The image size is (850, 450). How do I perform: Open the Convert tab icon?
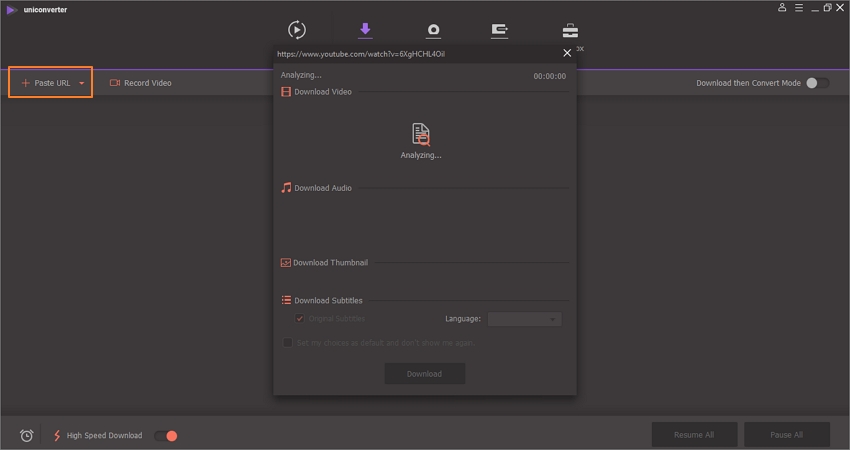297,30
